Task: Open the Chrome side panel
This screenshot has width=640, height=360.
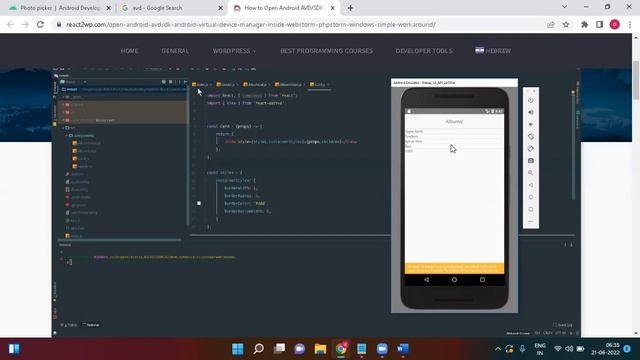Action: (x=599, y=24)
